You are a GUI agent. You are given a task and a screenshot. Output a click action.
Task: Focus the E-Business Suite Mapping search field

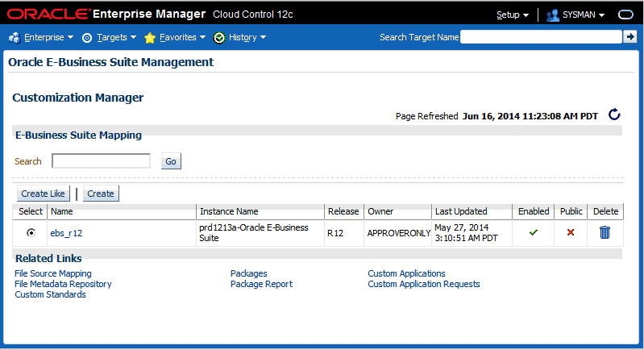point(101,161)
